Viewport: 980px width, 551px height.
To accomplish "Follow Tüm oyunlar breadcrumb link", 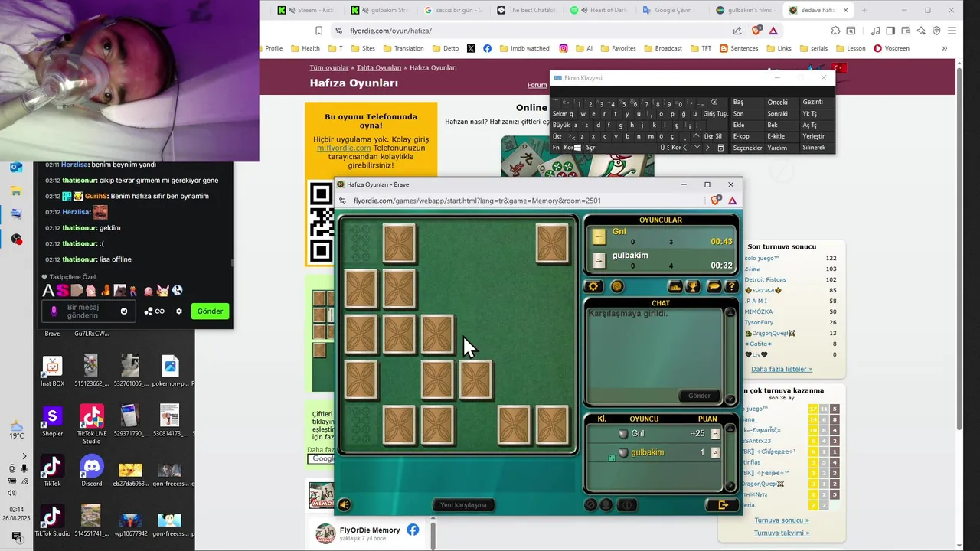I will click(329, 67).
